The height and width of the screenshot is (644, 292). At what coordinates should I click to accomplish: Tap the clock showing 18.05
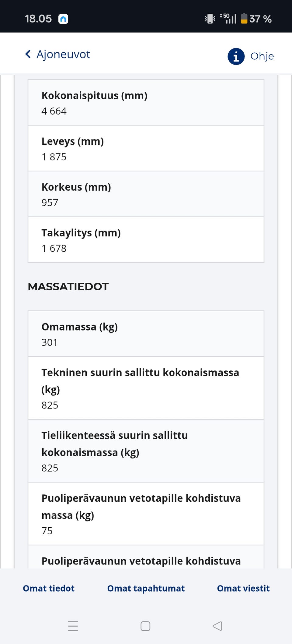click(x=39, y=19)
